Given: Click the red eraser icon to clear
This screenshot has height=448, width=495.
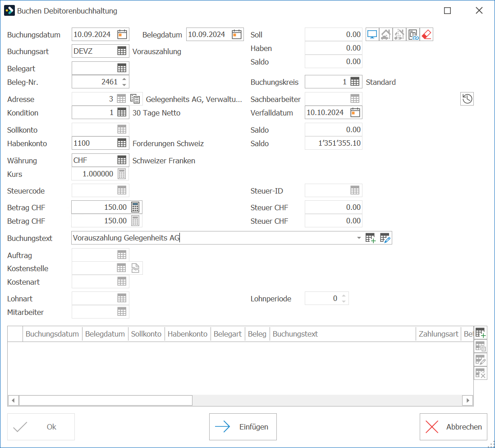Looking at the screenshot, I should (426, 34).
